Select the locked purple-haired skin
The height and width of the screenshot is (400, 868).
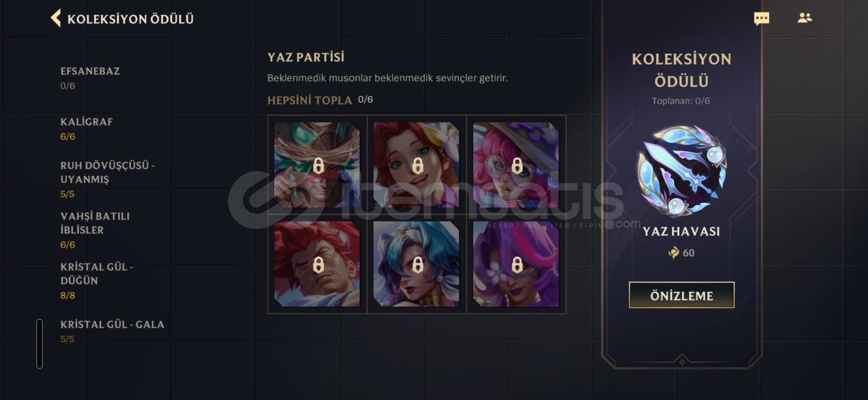(516, 264)
